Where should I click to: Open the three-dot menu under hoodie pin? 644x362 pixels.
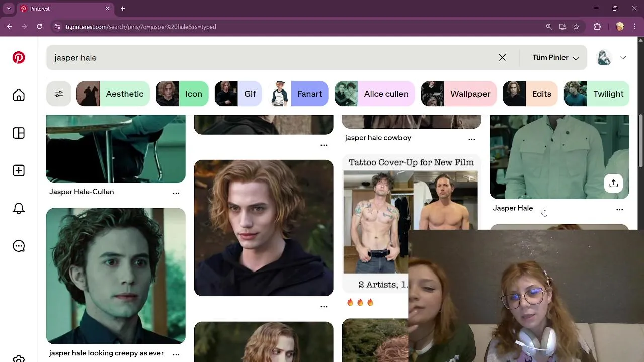click(324, 306)
